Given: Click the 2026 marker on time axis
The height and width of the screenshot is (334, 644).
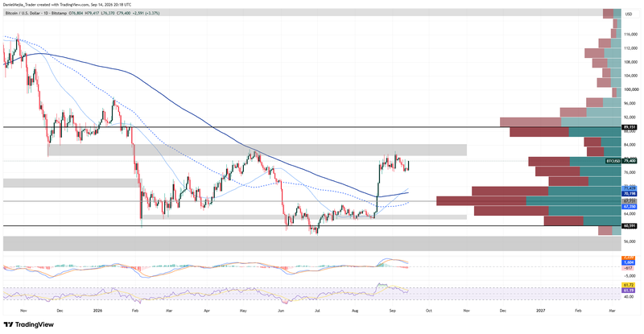Looking at the screenshot, I should pyautogui.click(x=97, y=311).
